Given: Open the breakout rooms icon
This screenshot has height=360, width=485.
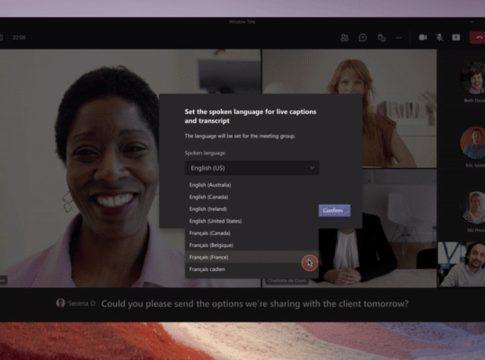Looking at the screenshot, I should click(381, 38).
